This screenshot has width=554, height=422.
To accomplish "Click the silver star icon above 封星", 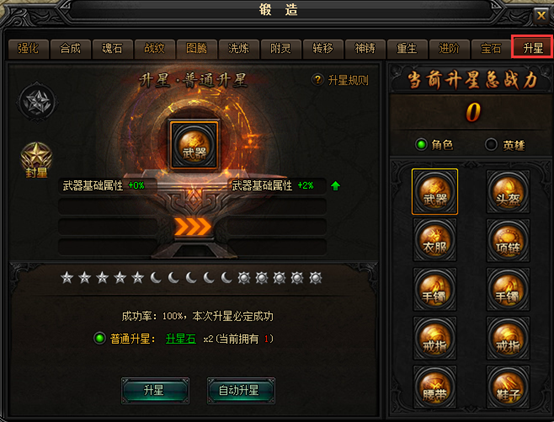I will pos(37,102).
